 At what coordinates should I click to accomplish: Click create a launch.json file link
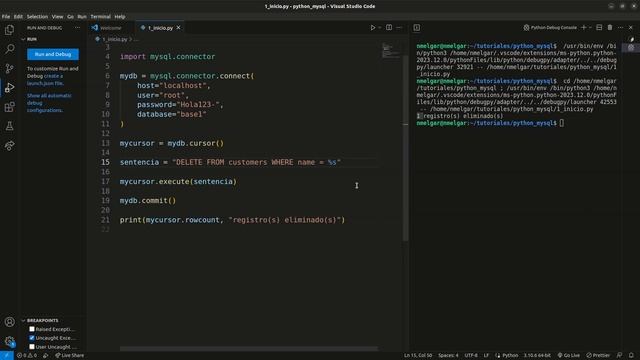coord(45,80)
